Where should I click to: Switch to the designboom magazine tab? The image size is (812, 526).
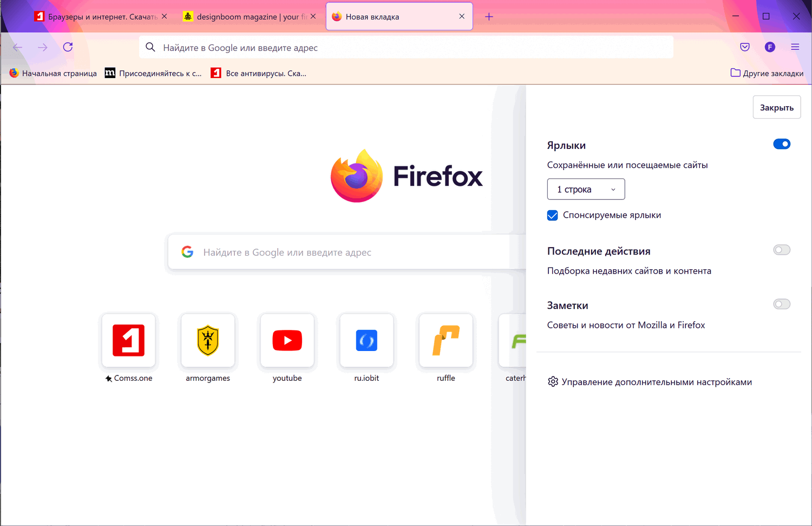coord(250,17)
